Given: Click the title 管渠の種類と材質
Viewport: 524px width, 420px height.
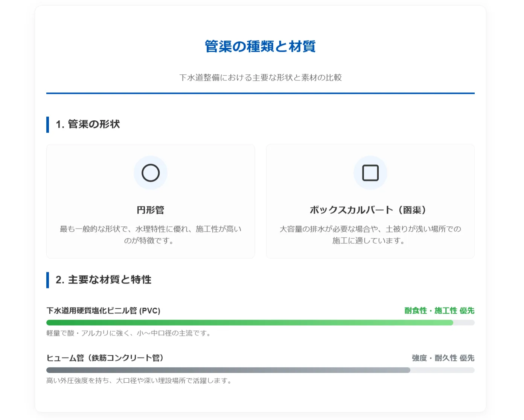Looking at the screenshot, I should click(x=260, y=47).
